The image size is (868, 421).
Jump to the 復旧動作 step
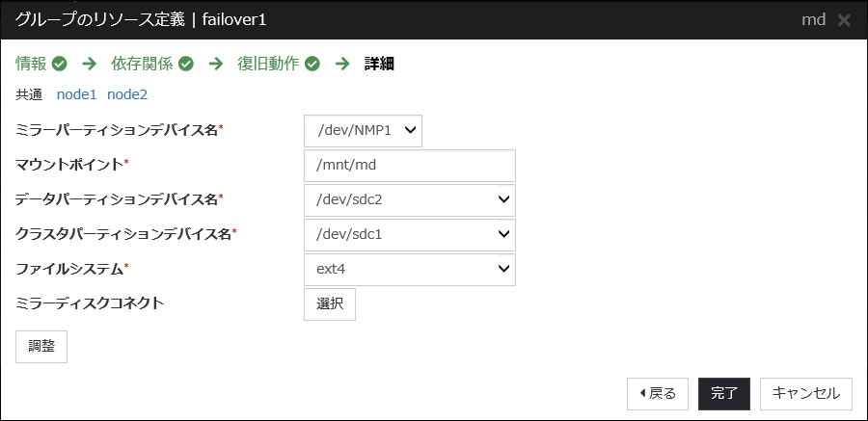(x=268, y=65)
